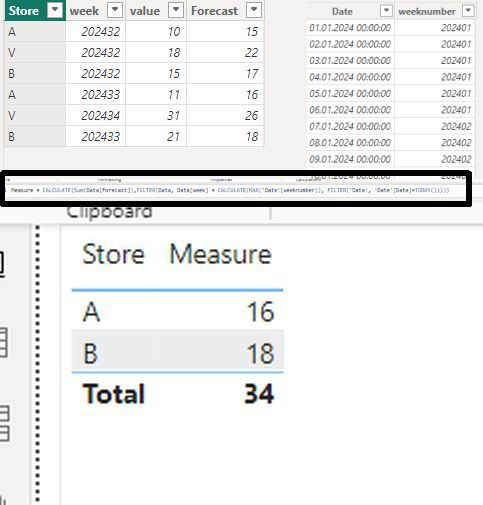Viewport: 483px width, 505px height.
Task: Click the date cell 05.01.2024 00:00:00
Action: pyautogui.click(x=350, y=93)
